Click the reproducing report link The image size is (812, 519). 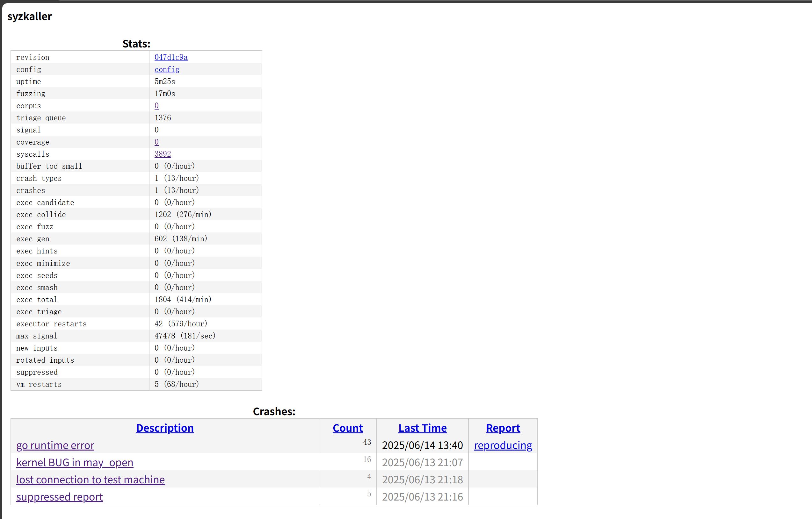point(503,445)
